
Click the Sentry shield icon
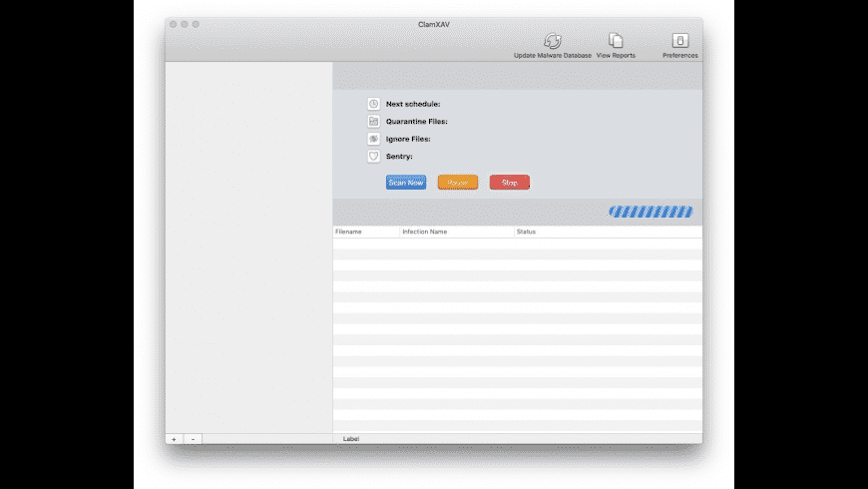coord(374,156)
